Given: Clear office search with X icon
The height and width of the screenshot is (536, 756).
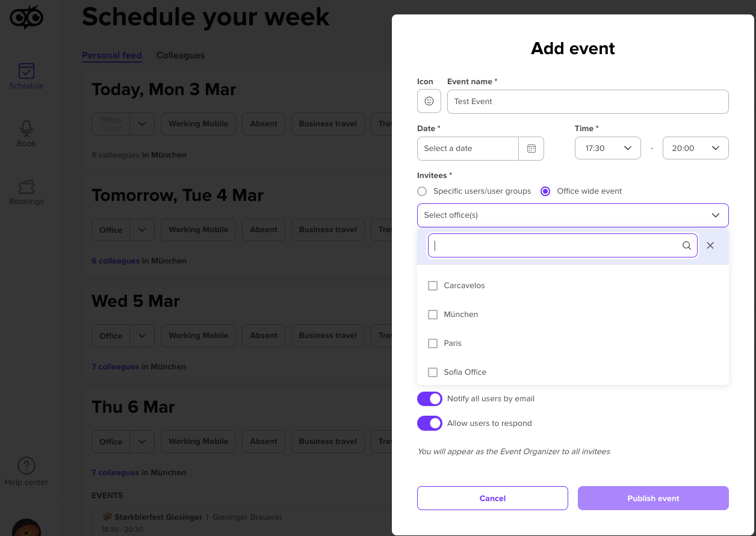Looking at the screenshot, I should (710, 245).
